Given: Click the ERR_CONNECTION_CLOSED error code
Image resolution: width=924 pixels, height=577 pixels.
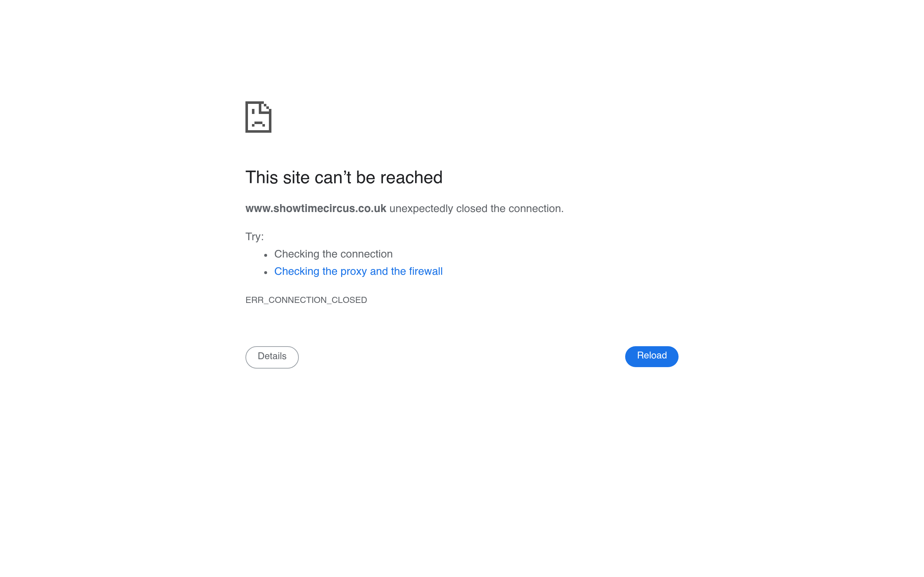Looking at the screenshot, I should (306, 300).
